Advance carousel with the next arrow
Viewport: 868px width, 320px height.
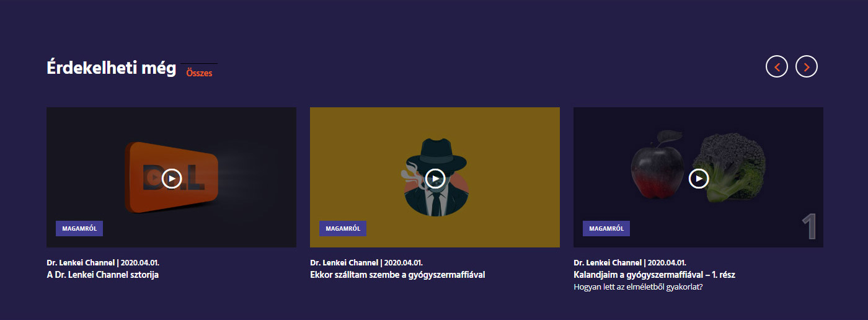pos(807,66)
